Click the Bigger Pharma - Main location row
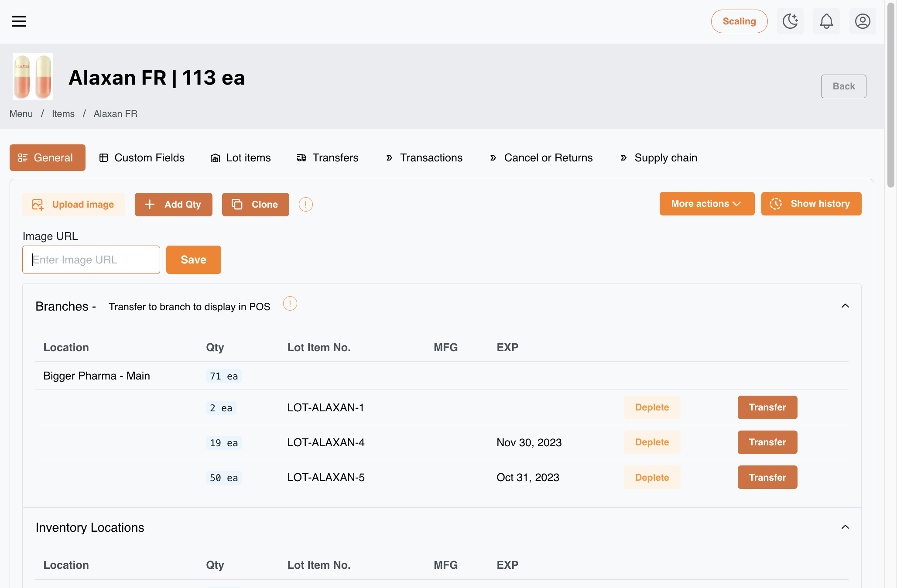Image resolution: width=897 pixels, height=588 pixels. (442, 376)
